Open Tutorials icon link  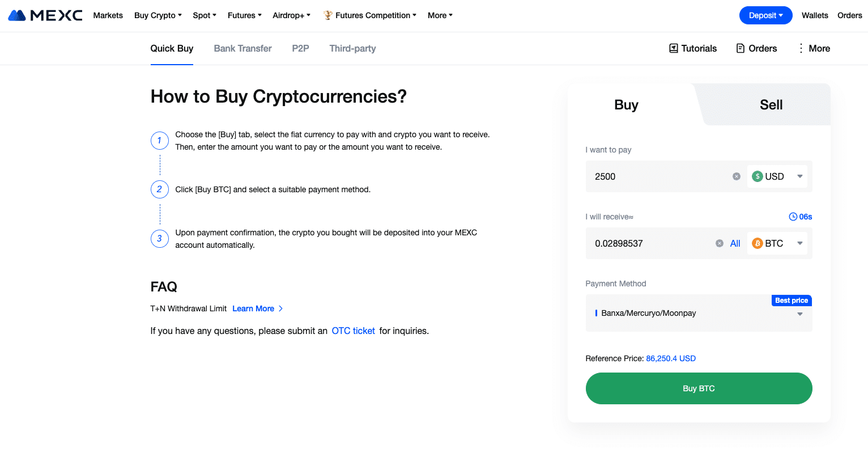674,48
